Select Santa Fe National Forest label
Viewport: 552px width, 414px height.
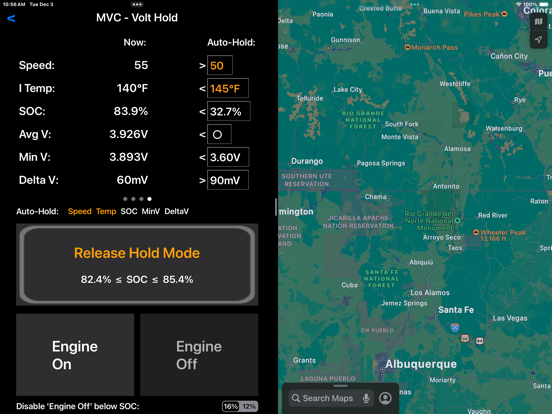point(382,278)
